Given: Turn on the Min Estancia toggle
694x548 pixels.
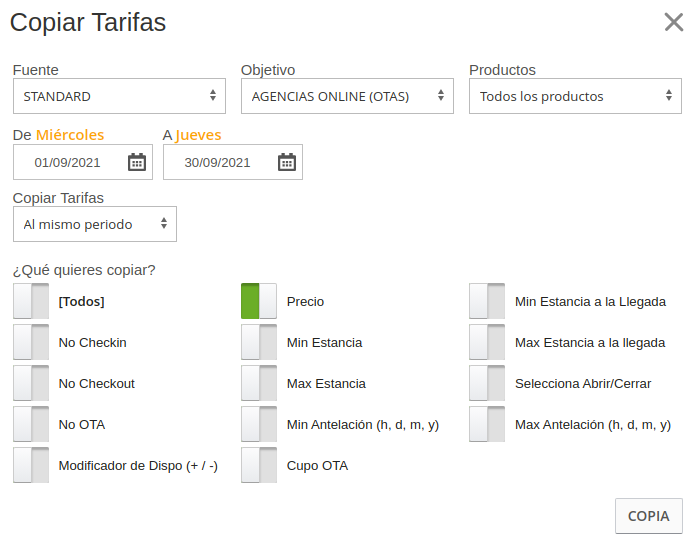Looking at the screenshot, I should coord(259,342).
